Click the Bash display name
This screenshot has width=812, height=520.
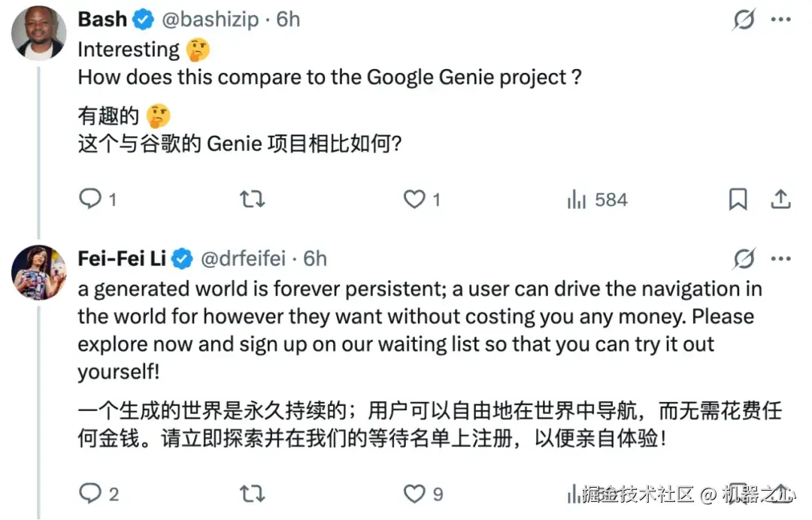coord(102,20)
